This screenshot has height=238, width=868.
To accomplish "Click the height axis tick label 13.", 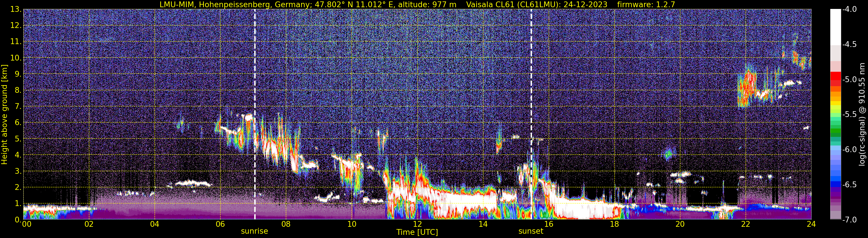I will (15, 10).
